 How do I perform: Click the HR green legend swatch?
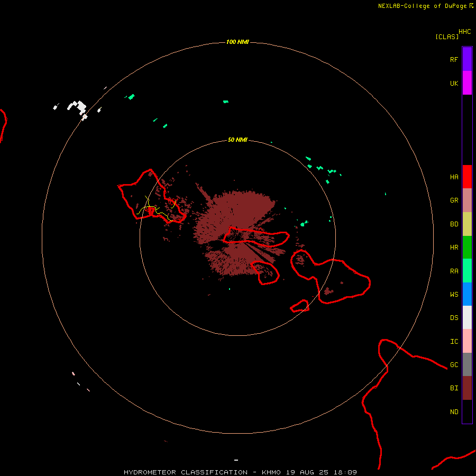[467, 248]
